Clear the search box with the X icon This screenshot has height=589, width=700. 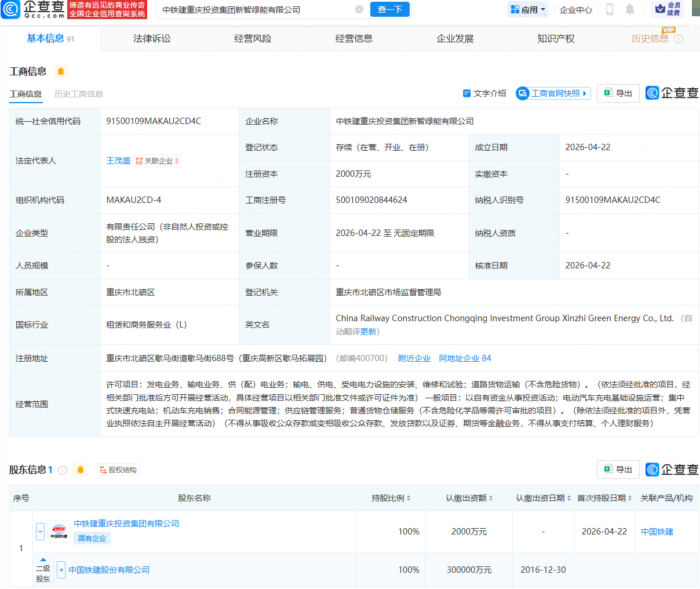click(x=359, y=9)
